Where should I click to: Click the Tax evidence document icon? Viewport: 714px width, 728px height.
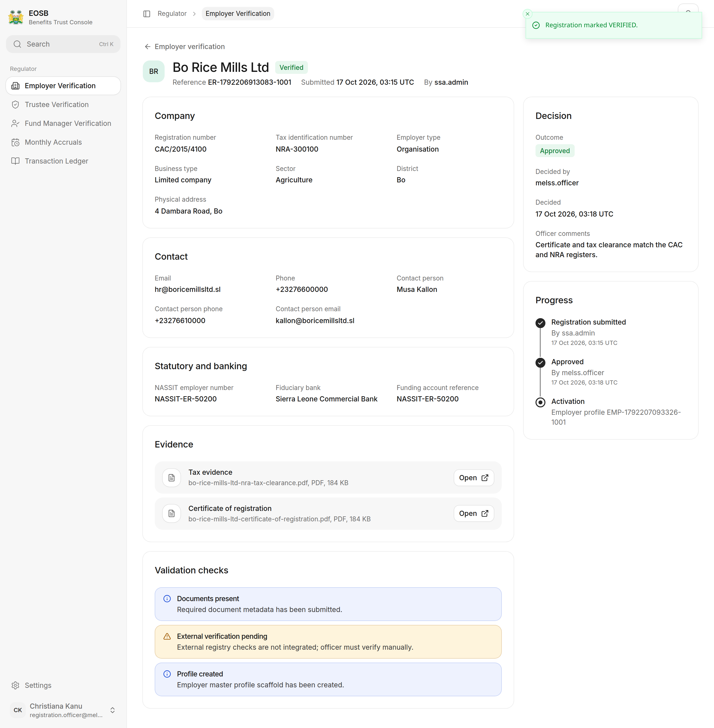171,477
